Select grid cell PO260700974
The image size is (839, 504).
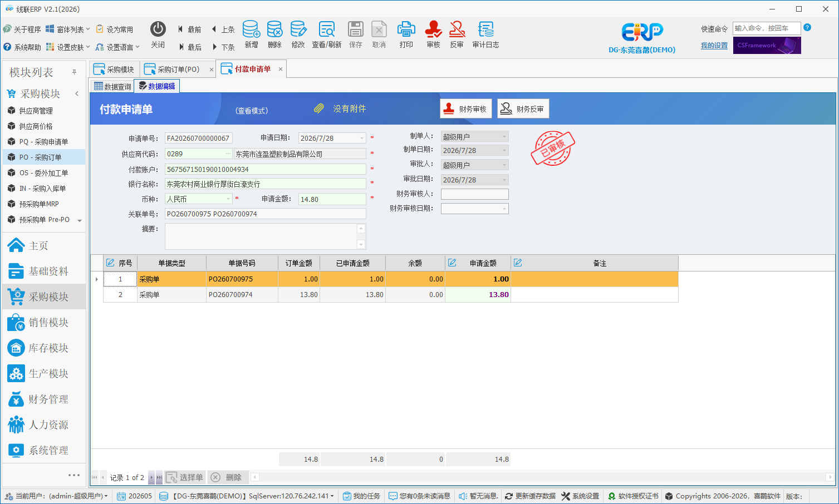point(242,294)
